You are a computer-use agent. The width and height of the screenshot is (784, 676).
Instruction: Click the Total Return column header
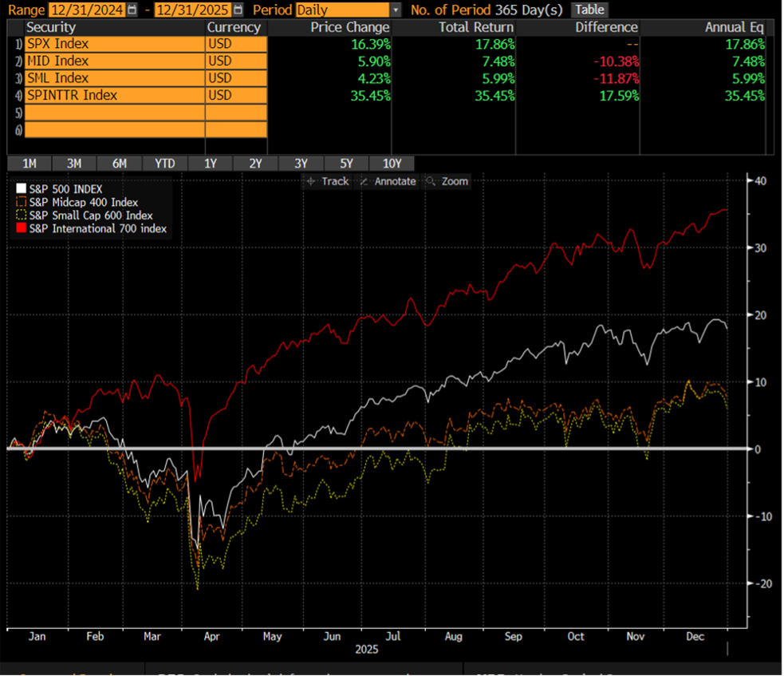(x=476, y=27)
